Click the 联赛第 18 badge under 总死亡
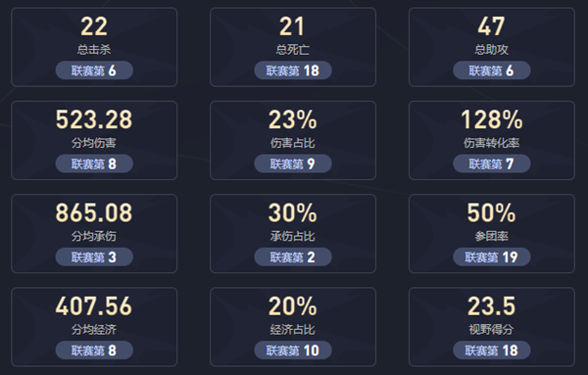 (293, 70)
